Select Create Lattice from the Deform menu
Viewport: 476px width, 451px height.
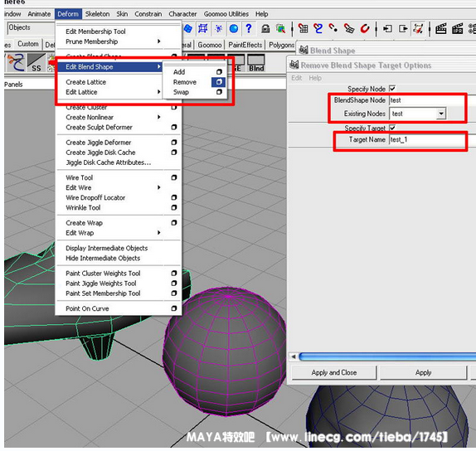[x=86, y=82]
